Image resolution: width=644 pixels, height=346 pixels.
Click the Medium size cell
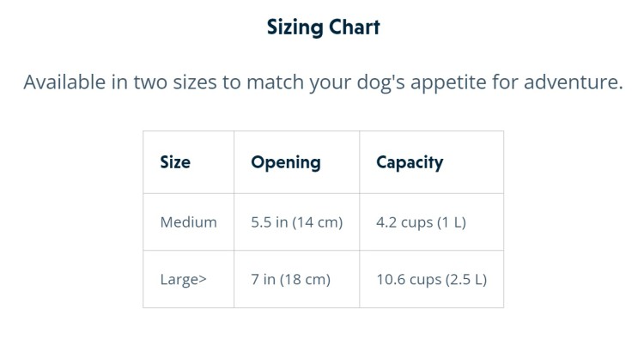[189, 222]
